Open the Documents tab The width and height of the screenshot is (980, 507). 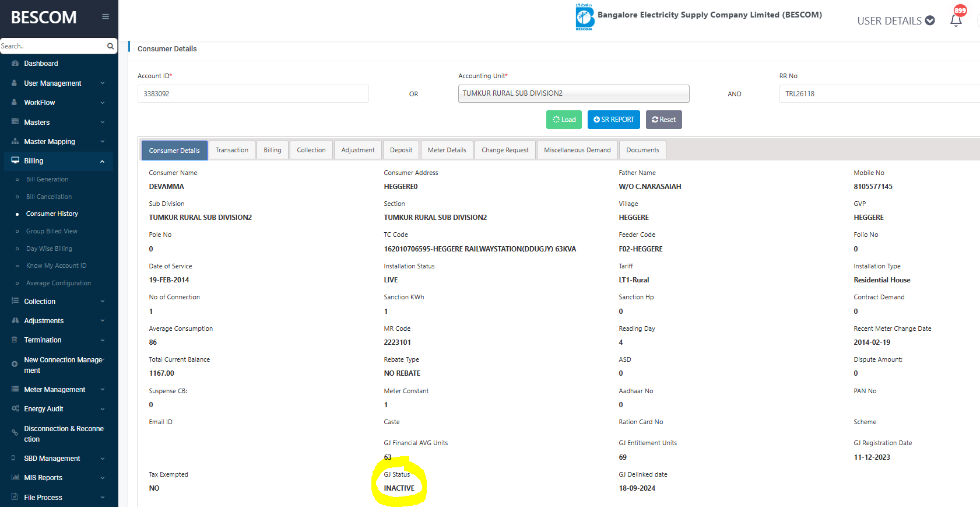(x=642, y=150)
